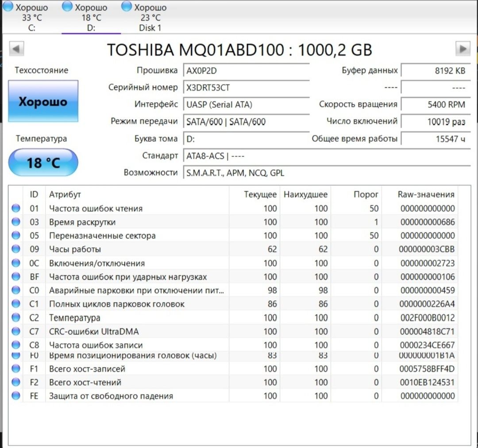
Task: Select the D: drive tab at 18 °C
Action: (91, 17)
